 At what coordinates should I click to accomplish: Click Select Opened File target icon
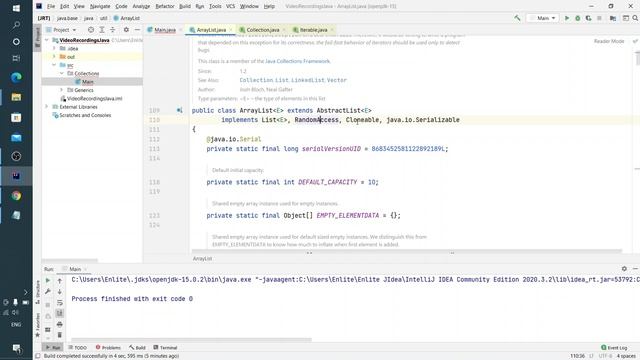91,30
